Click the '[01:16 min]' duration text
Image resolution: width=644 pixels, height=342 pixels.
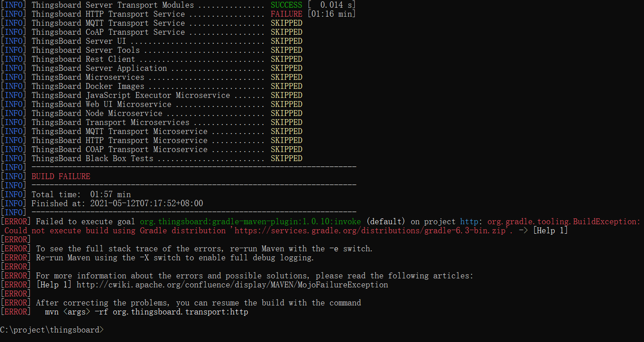click(x=332, y=14)
